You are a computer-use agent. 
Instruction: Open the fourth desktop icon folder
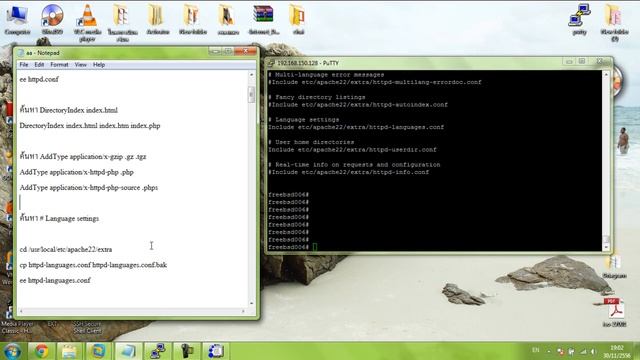tap(228, 20)
